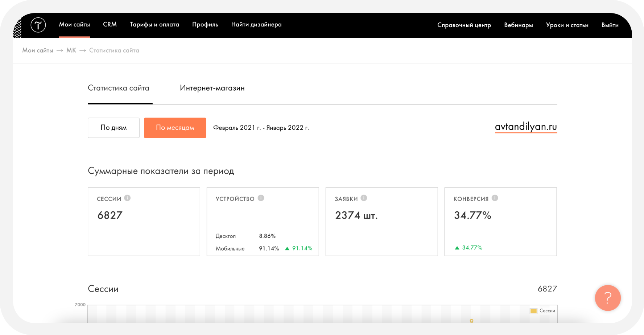
Task: Open Уроки и статьи
Action: point(567,25)
